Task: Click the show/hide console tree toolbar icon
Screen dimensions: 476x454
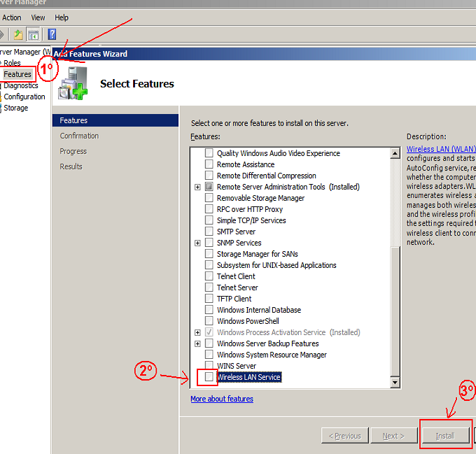Action: pos(33,34)
